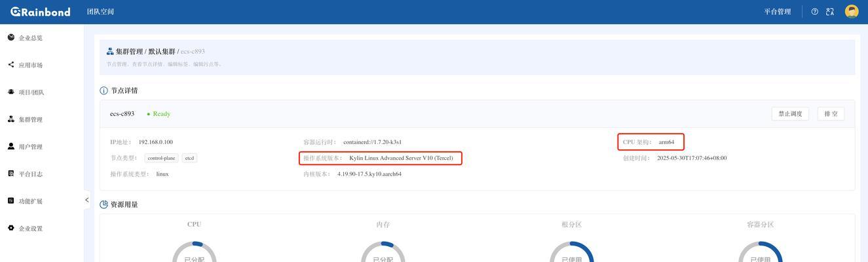Click the etcd node type tag

(189, 158)
